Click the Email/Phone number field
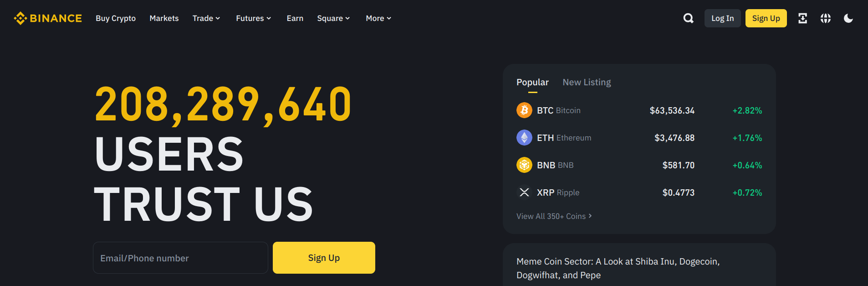This screenshot has height=286, width=868. [180, 258]
